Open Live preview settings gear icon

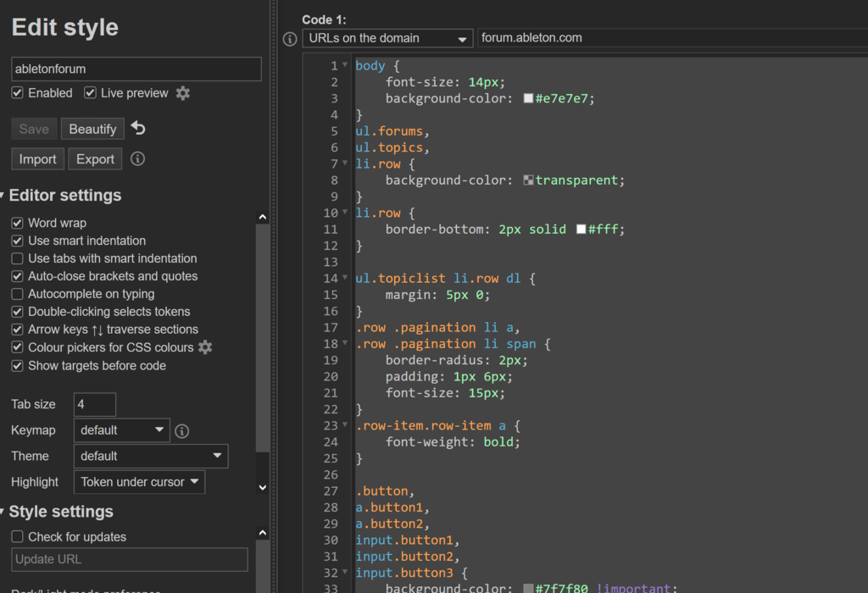(183, 93)
